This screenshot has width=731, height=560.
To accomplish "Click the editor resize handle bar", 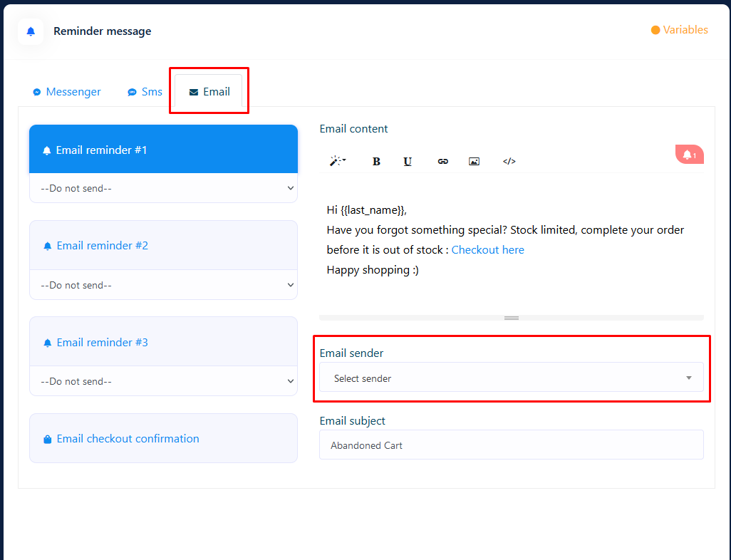I will (x=511, y=318).
